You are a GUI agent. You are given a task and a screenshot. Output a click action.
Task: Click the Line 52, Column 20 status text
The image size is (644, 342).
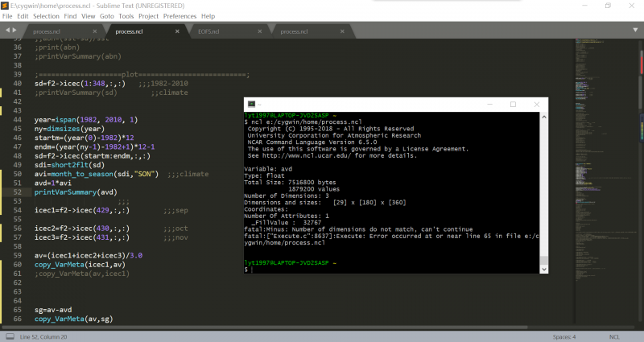pyautogui.click(x=43, y=336)
